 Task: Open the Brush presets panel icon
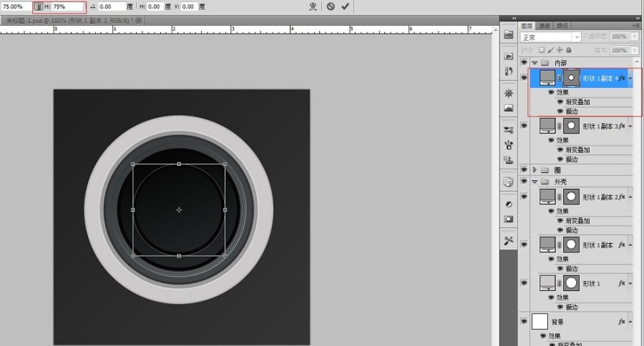click(x=509, y=130)
